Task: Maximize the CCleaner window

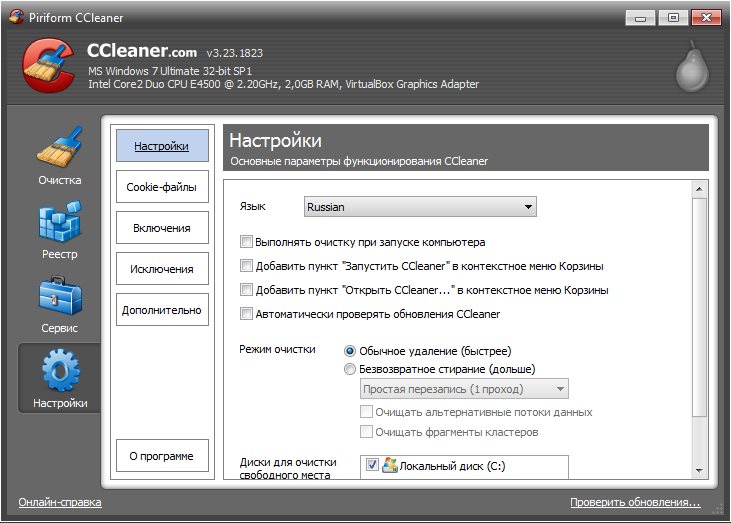Action: 673,18
